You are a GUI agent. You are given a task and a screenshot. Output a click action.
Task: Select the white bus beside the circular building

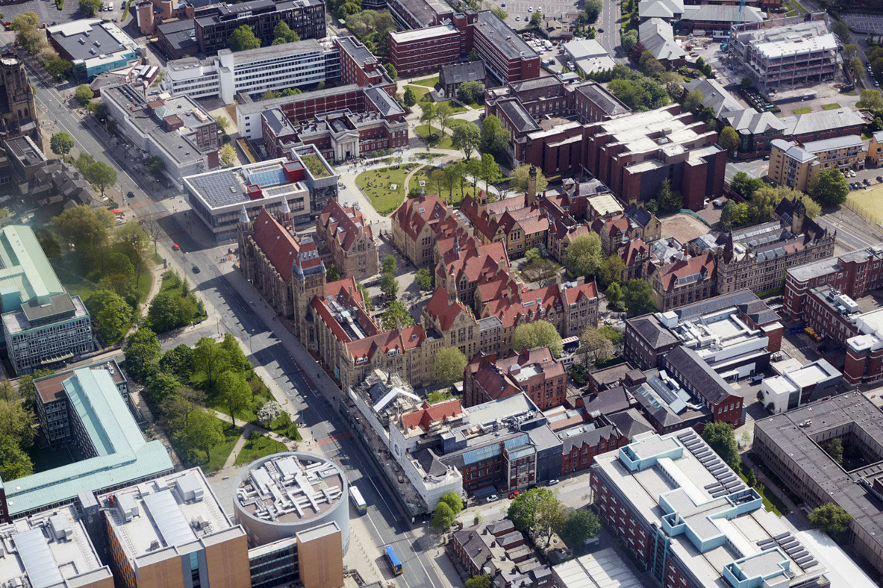click(x=358, y=499)
